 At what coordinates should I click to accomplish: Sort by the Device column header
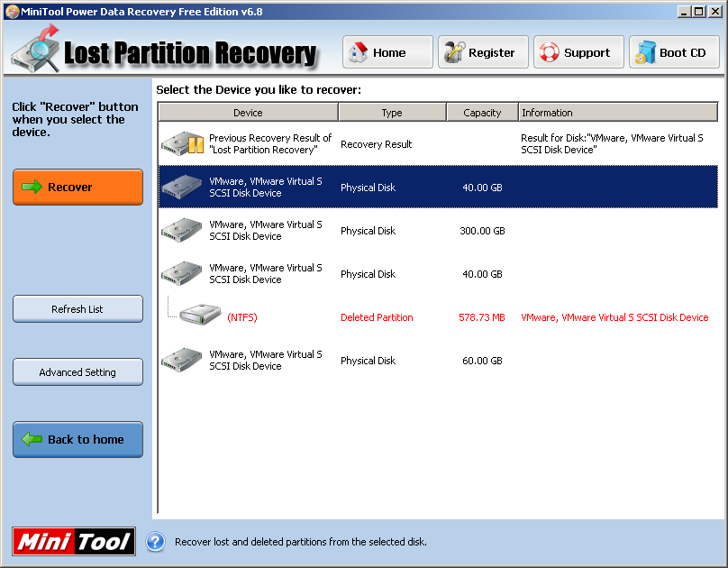pyautogui.click(x=248, y=113)
